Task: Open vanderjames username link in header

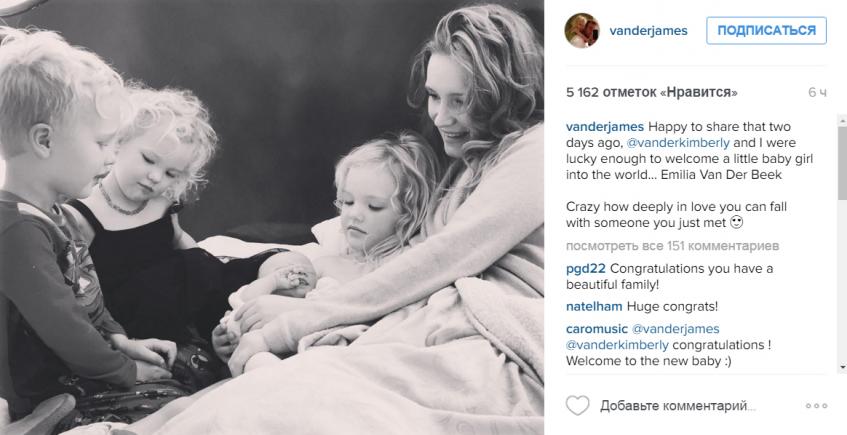Action: pyautogui.click(x=648, y=31)
